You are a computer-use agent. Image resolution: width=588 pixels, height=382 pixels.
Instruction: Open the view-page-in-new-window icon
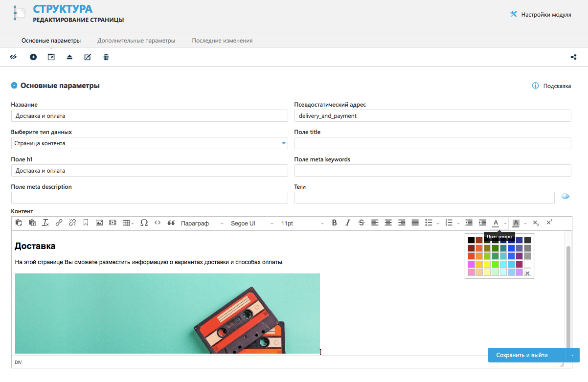51,57
